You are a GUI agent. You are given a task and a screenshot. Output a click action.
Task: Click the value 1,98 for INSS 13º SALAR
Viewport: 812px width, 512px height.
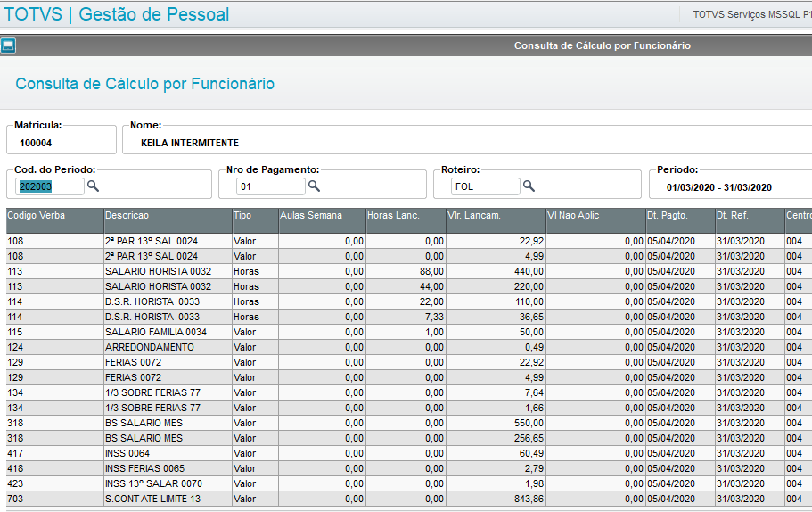pyautogui.click(x=534, y=483)
